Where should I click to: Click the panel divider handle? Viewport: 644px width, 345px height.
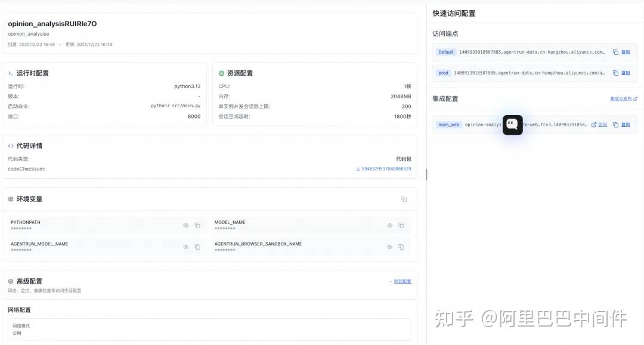tap(426, 175)
